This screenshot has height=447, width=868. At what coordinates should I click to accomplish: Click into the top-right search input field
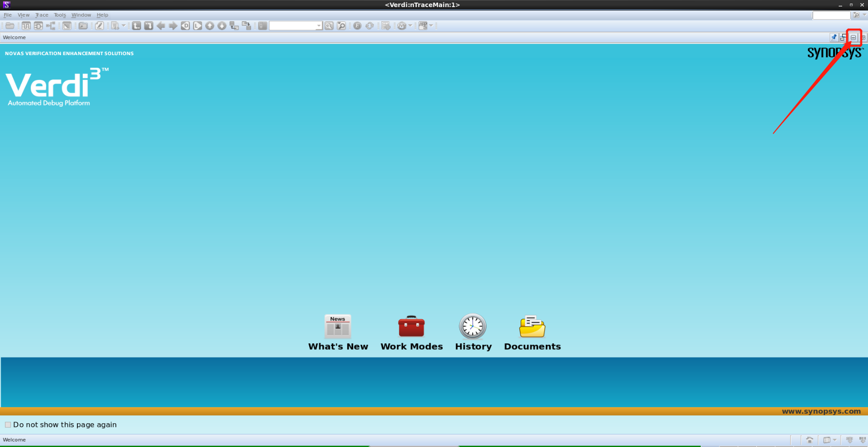[x=831, y=15]
